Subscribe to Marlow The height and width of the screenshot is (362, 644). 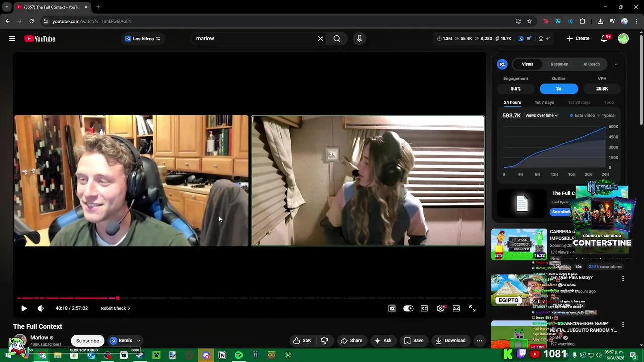tap(88, 340)
